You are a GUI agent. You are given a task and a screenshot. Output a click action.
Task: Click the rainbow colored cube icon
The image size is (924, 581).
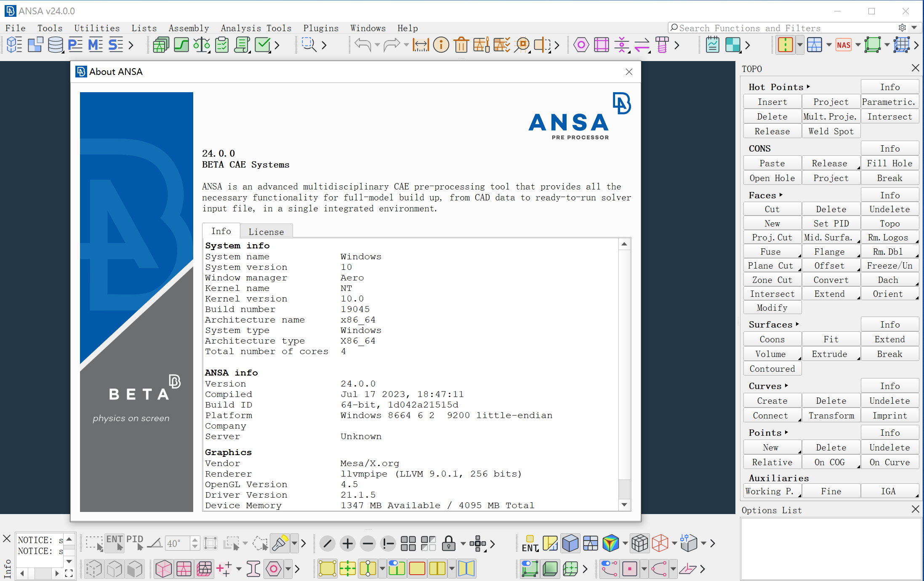tap(610, 544)
